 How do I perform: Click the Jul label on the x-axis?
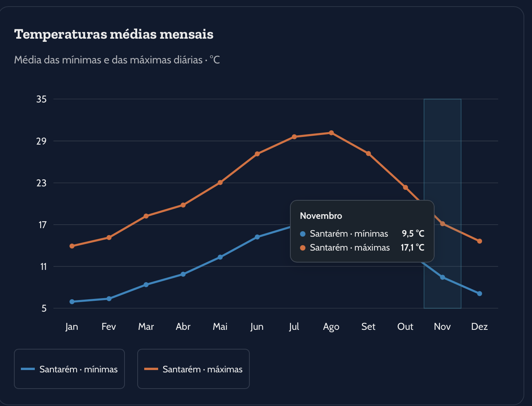pyautogui.click(x=294, y=327)
